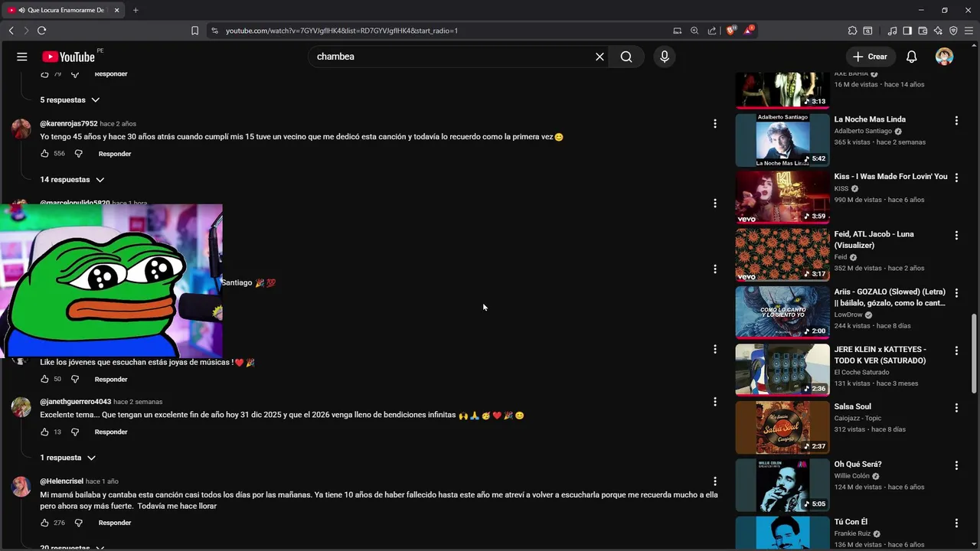Dislike the @karenrojas7952 comment

point(78,154)
